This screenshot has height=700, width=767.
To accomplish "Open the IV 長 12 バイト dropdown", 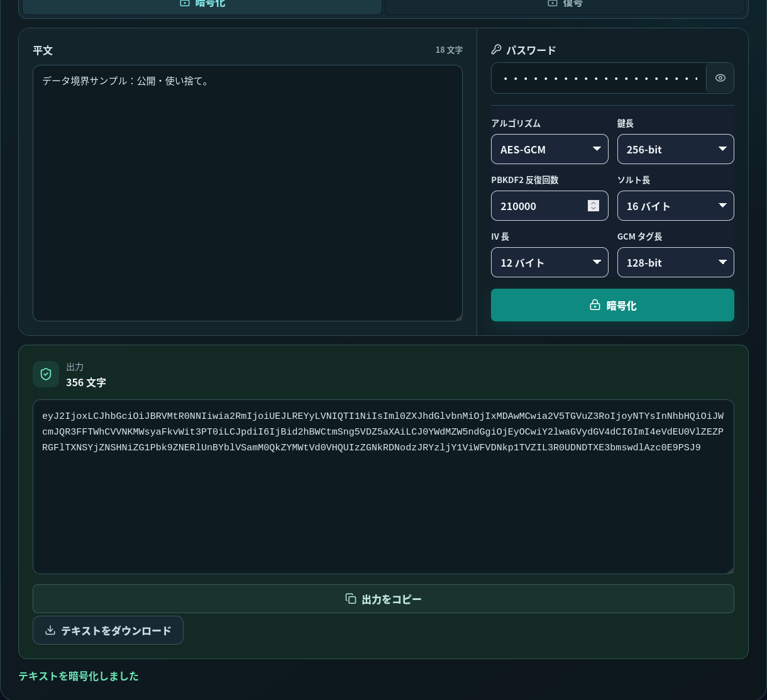I will [x=549, y=262].
